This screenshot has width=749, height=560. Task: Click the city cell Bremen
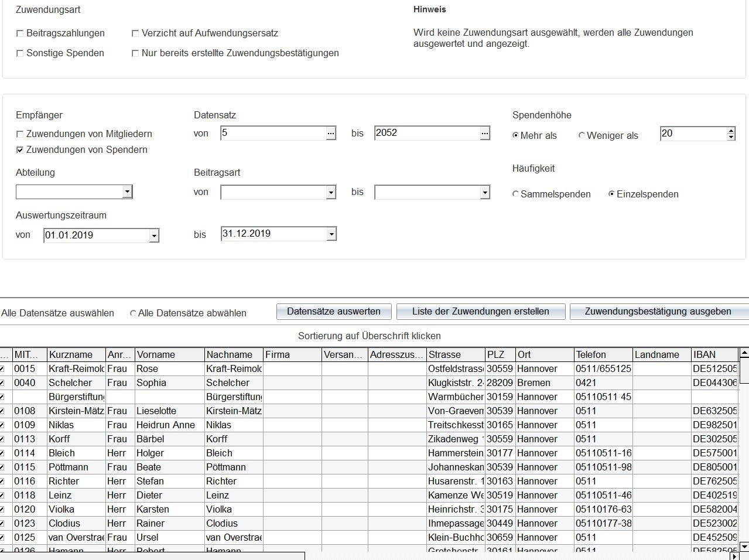(545, 383)
